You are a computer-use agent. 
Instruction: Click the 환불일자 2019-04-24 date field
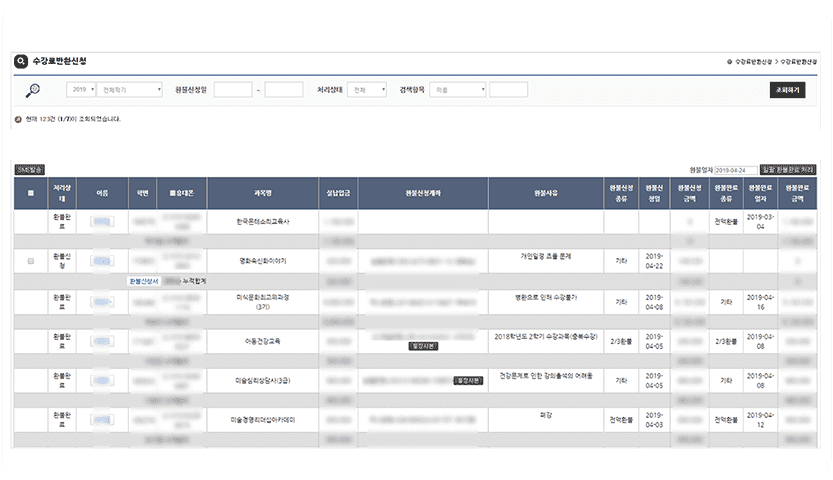[736, 170]
